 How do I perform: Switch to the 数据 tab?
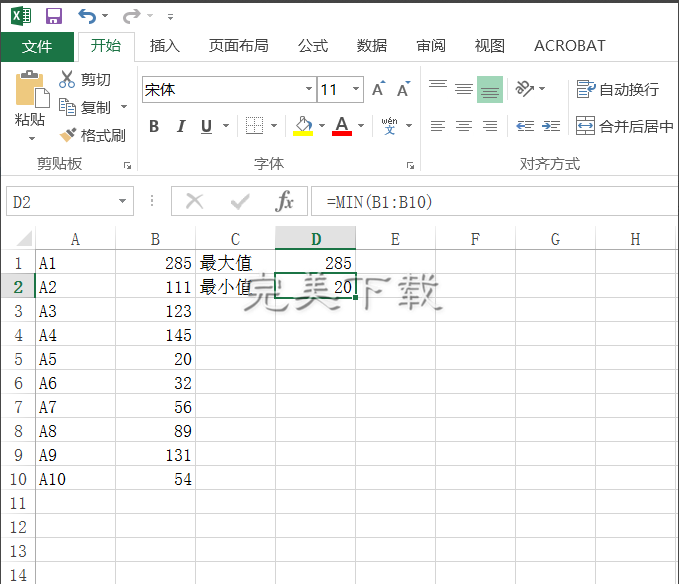point(372,45)
